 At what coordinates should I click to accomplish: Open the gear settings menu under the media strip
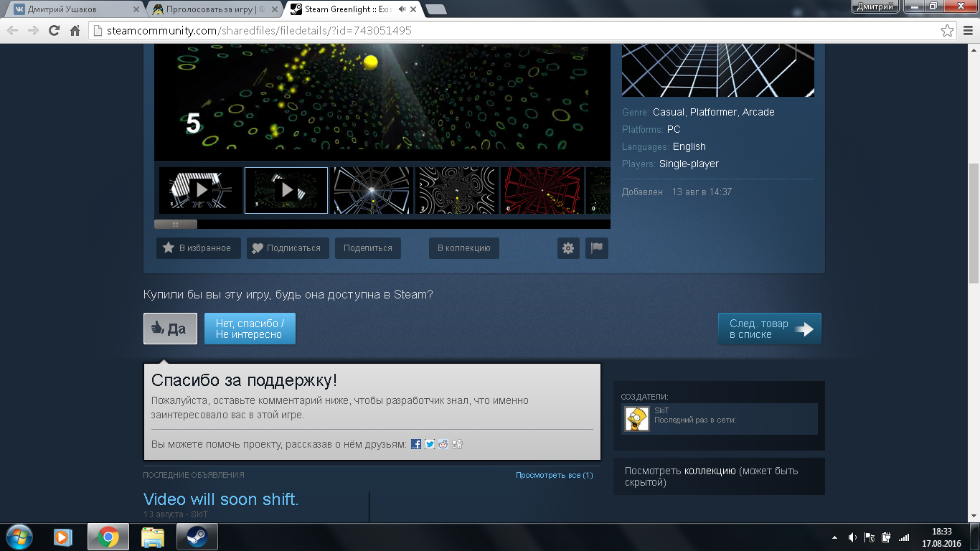click(568, 248)
